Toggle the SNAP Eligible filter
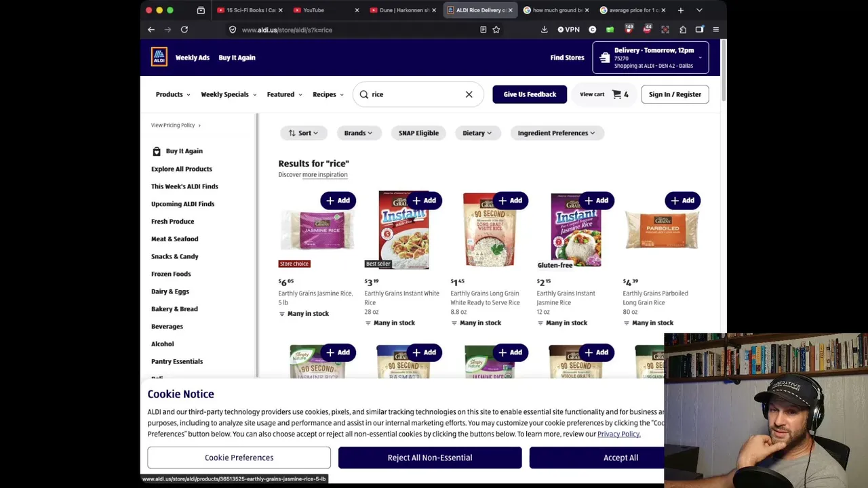868x488 pixels. point(418,133)
